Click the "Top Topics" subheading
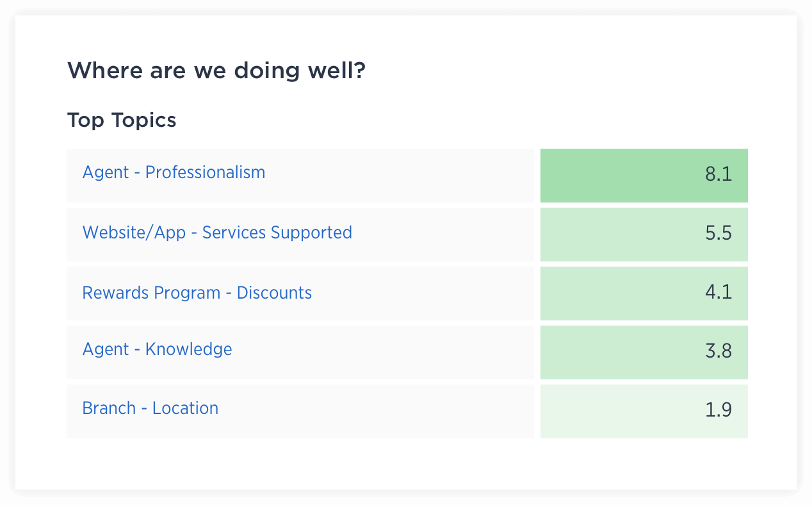812x505 pixels. click(122, 120)
